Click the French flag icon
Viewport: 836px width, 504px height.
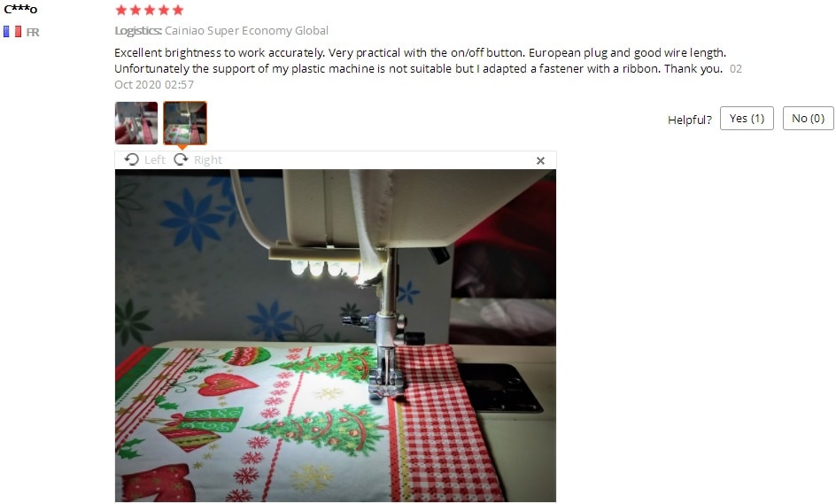click(x=12, y=32)
